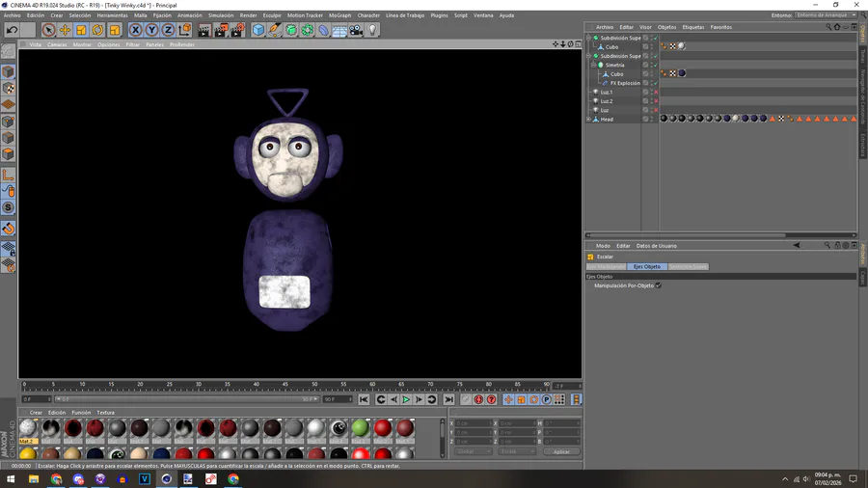Render to Picture Viewer

(221, 30)
